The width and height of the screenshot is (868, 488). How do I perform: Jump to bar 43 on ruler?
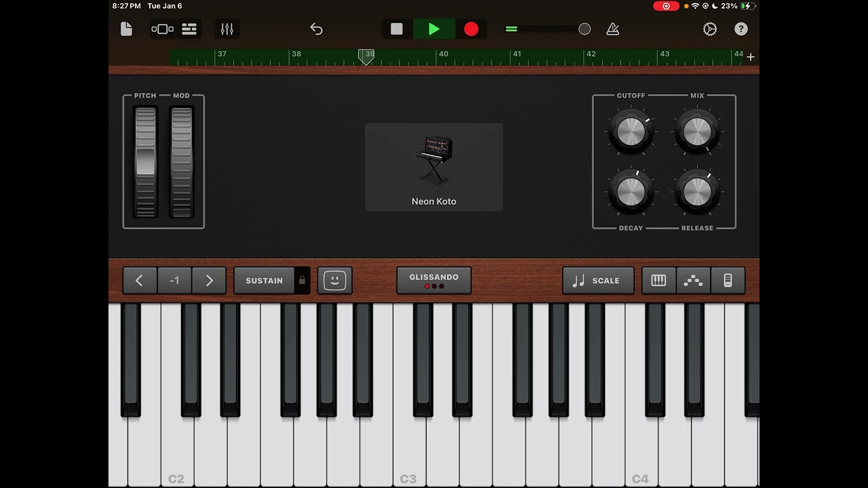click(x=665, y=54)
